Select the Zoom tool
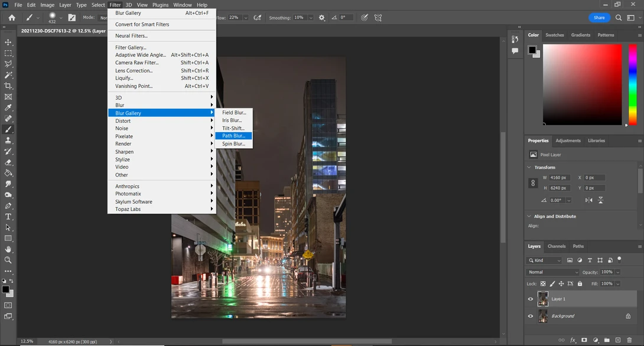 click(x=8, y=260)
